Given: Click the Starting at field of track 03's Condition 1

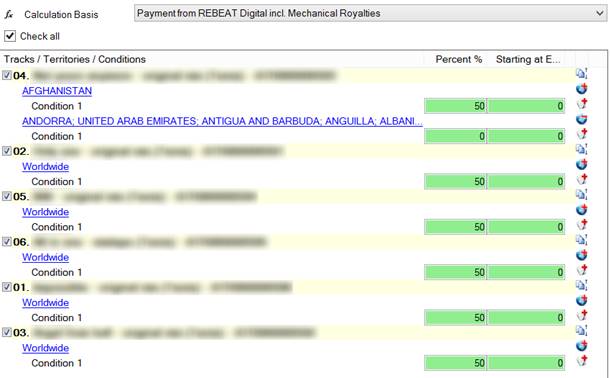Looking at the screenshot, I should click(526, 363).
